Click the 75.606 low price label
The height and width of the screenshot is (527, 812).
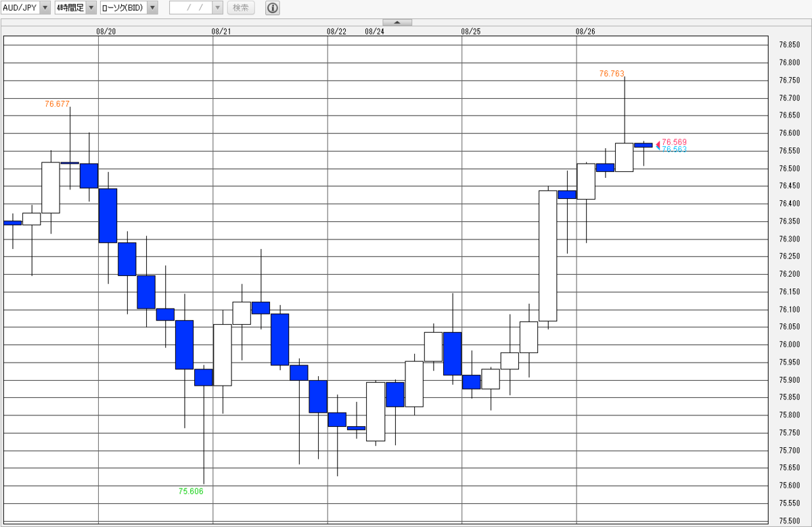tap(191, 491)
